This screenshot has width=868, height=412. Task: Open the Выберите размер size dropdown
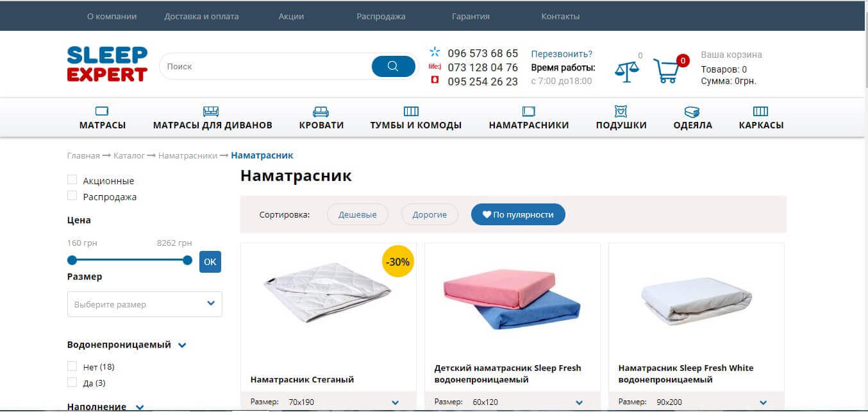coord(144,304)
